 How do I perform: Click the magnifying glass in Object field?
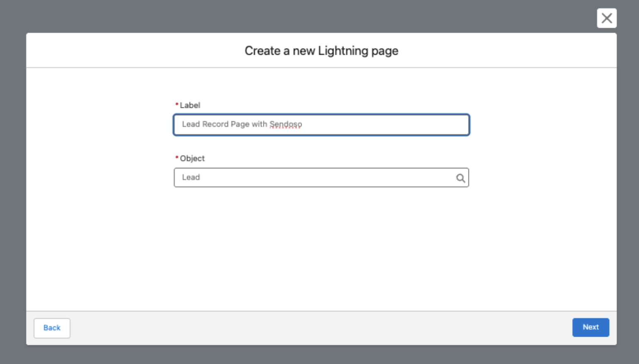pos(461,178)
